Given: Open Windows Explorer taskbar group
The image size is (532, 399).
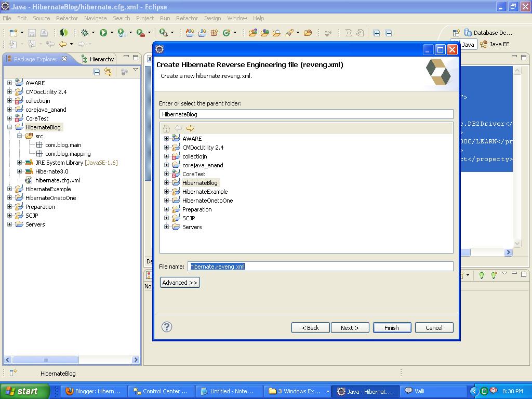Looking at the screenshot, I should tap(297, 391).
